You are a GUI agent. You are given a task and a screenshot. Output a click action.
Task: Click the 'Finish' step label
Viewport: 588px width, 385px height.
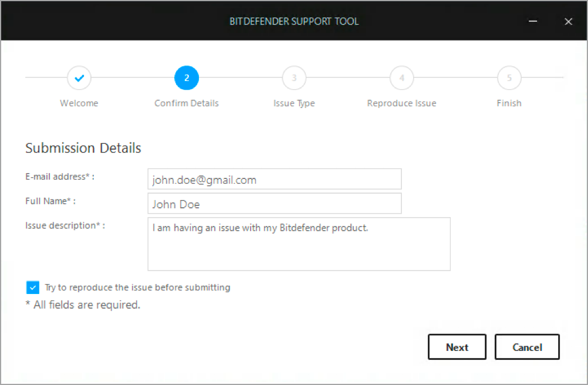509,103
